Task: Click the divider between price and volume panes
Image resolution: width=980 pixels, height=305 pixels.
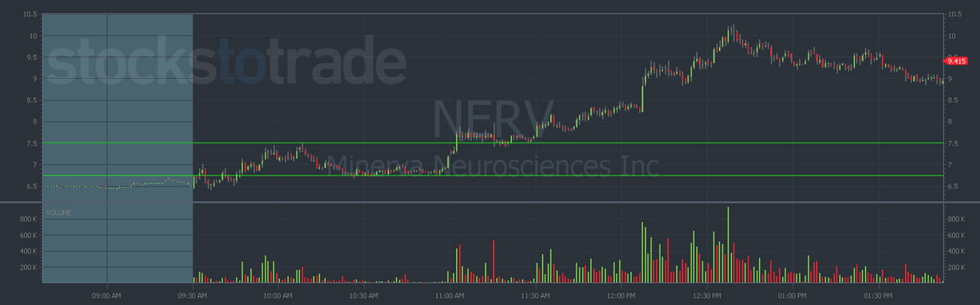Action: click(490, 202)
